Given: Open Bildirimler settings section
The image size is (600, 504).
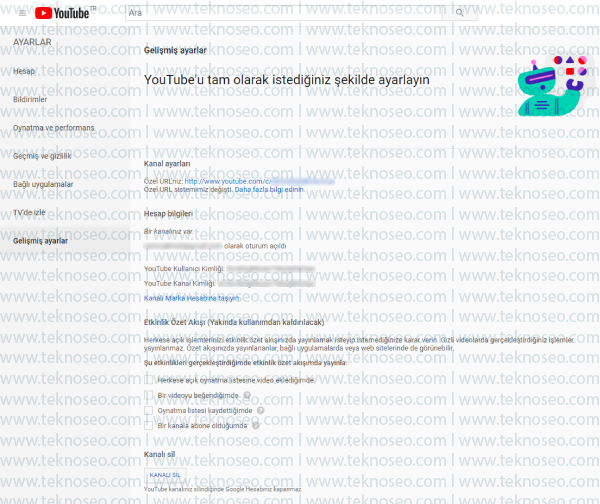Looking at the screenshot, I should (x=30, y=99).
